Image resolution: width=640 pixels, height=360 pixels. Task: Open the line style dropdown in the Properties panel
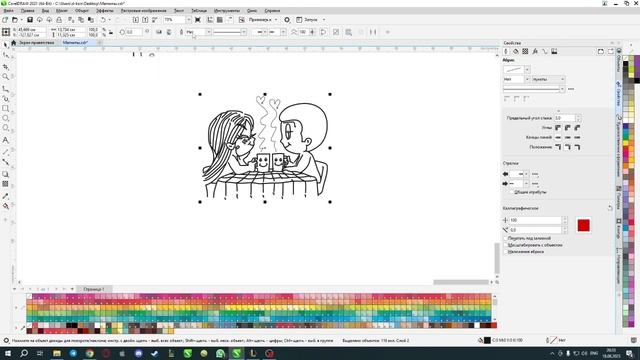tap(562, 89)
